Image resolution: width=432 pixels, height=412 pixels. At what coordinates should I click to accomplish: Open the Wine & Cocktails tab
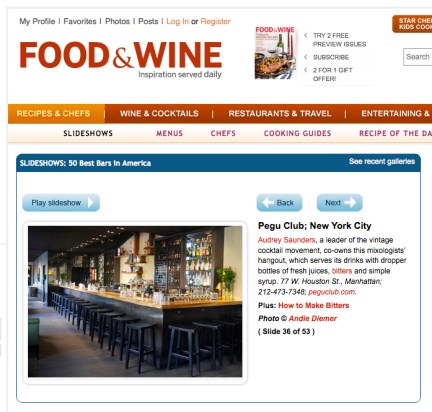(x=159, y=113)
